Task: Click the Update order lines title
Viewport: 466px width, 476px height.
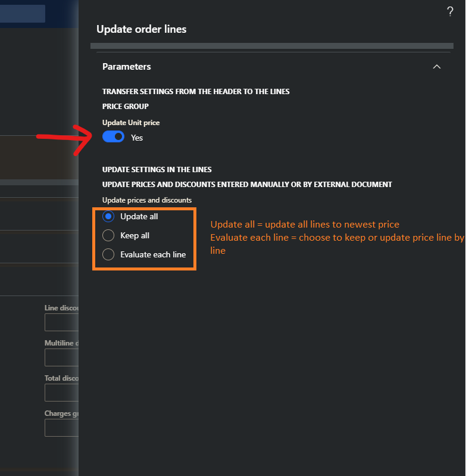Action: pyautogui.click(x=141, y=29)
